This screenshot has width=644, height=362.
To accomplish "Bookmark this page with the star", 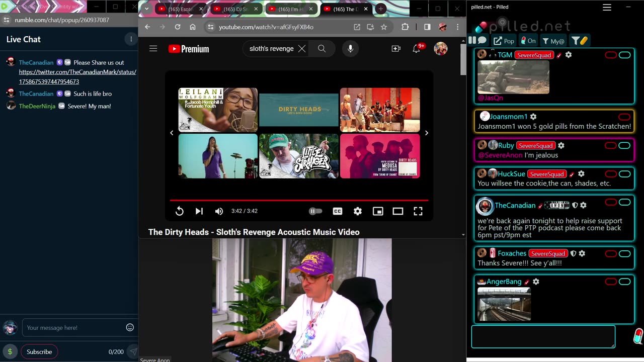I will coord(384,27).
